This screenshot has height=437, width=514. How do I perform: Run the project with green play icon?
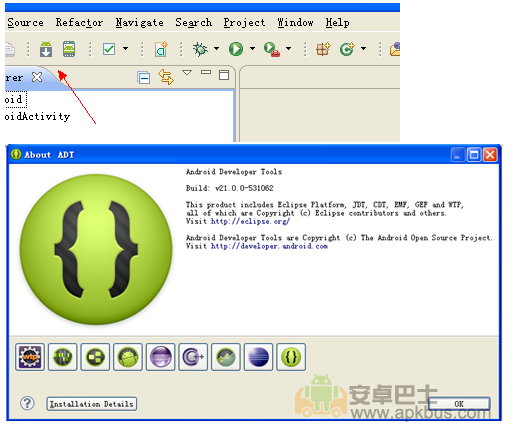click(x=236, y=49)
